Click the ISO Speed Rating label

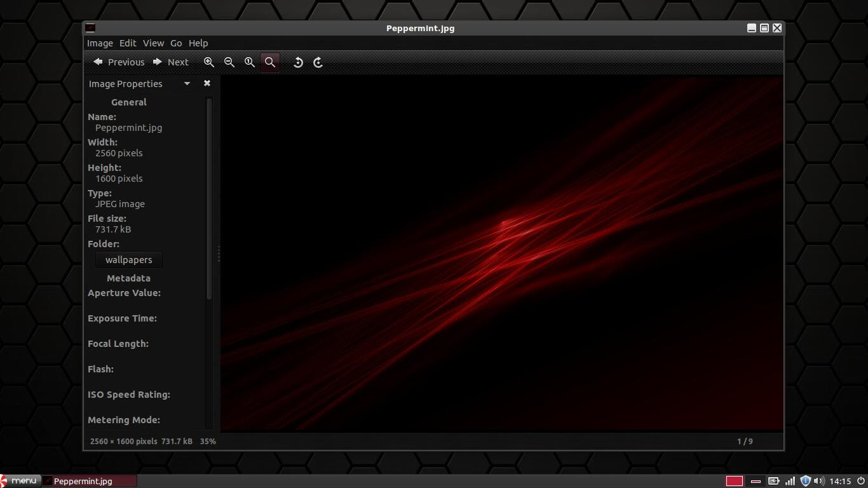pos(129,395)
